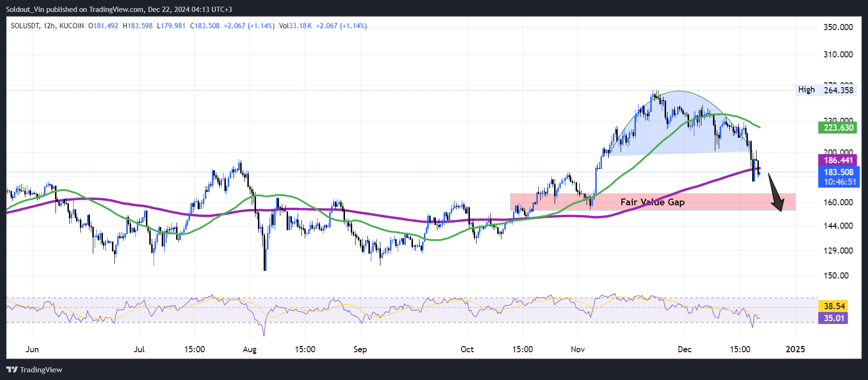The width and height of the screenshot is (868, 380).
Task: Click the Nov label on time axis
Action: tap(578, 349)
